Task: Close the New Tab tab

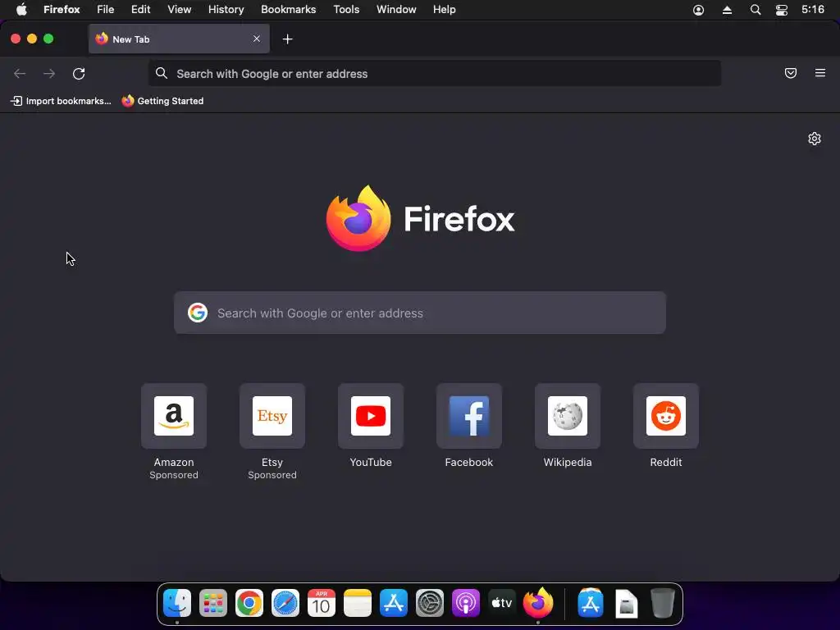Action: (257, 39)
